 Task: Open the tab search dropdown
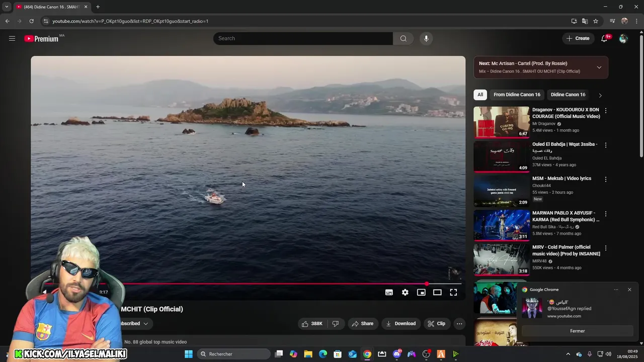pos(7,7)
